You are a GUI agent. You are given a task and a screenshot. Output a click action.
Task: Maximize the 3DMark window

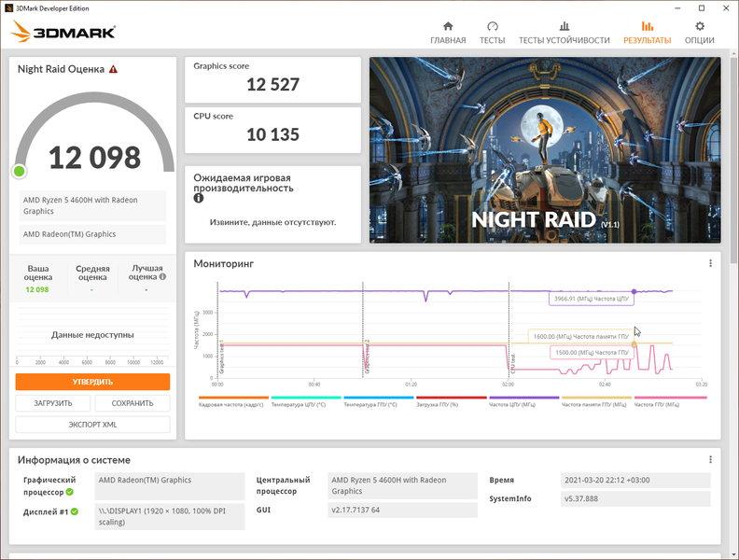702,8
